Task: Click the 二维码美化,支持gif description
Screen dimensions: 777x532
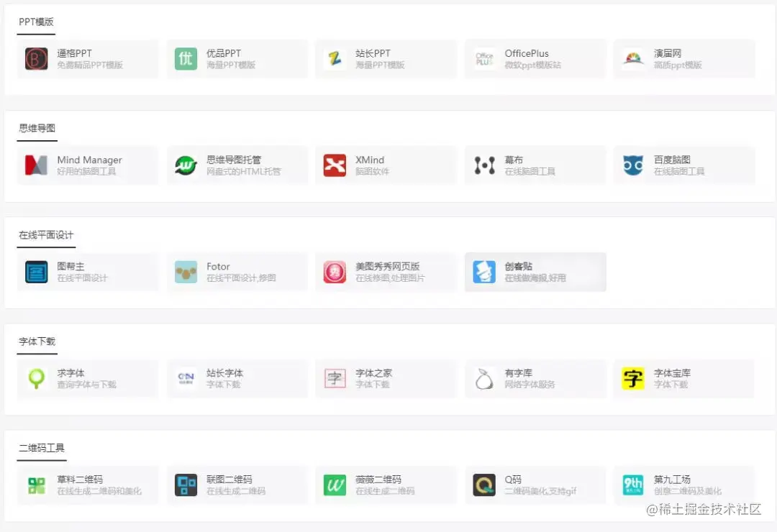Action: point(540,491)
